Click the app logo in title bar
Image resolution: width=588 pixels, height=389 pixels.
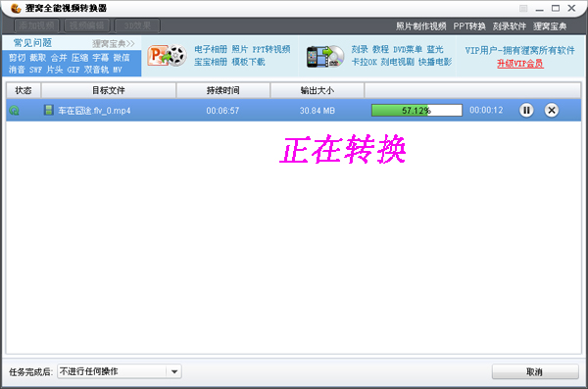click(x=16, y=8)
